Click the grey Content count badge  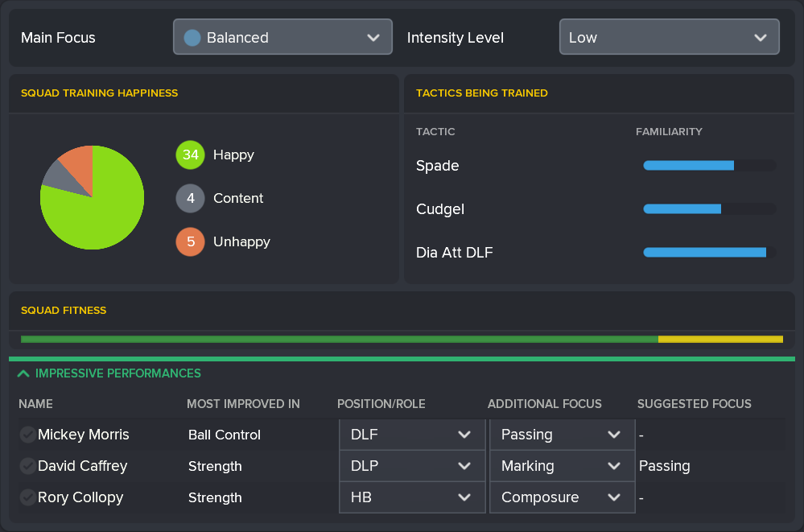click(190, 198)
